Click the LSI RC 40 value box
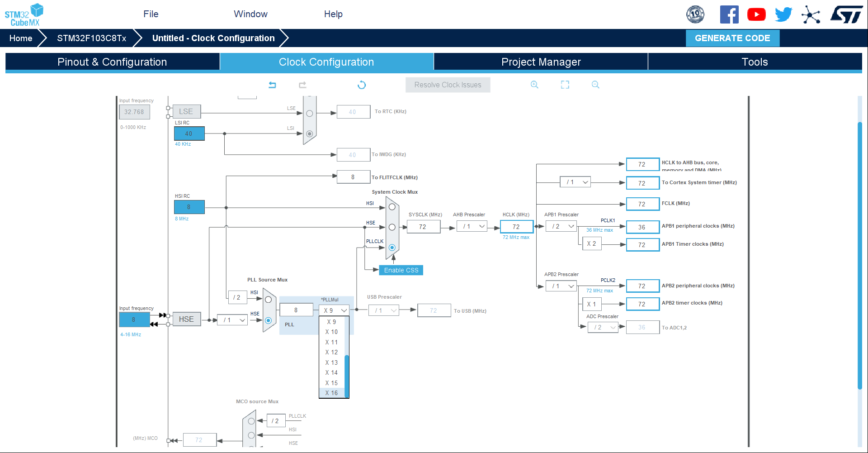The height and width of the screenshot is (453, 868). [x=189, y=134]
